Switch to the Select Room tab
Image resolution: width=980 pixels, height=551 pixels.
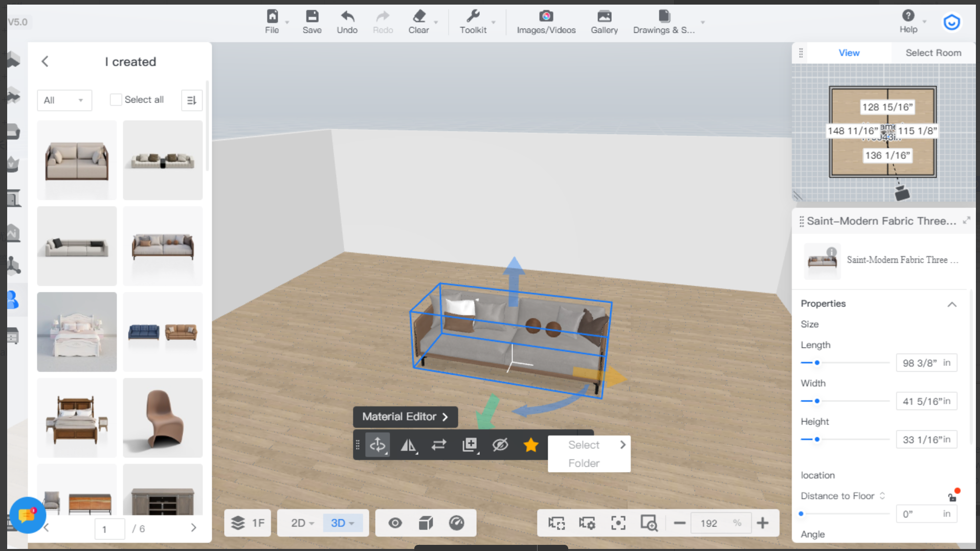933,53
